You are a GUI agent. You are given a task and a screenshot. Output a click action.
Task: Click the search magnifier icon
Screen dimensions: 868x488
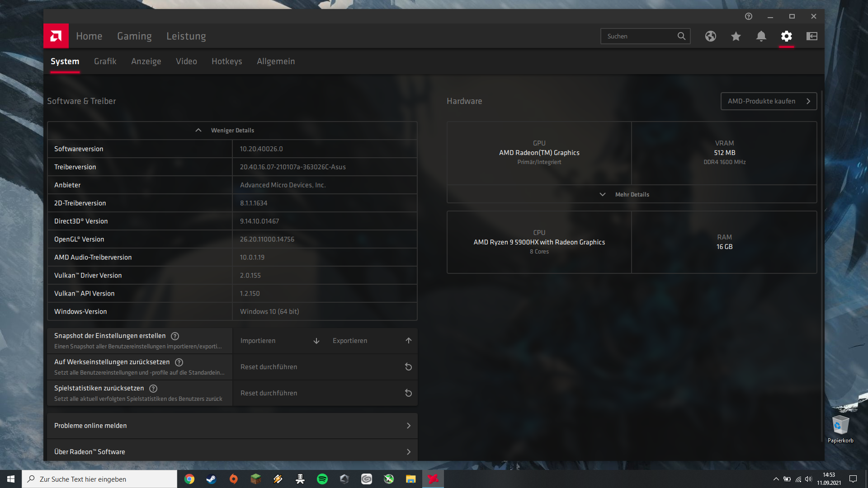click(x=681, y=36)
